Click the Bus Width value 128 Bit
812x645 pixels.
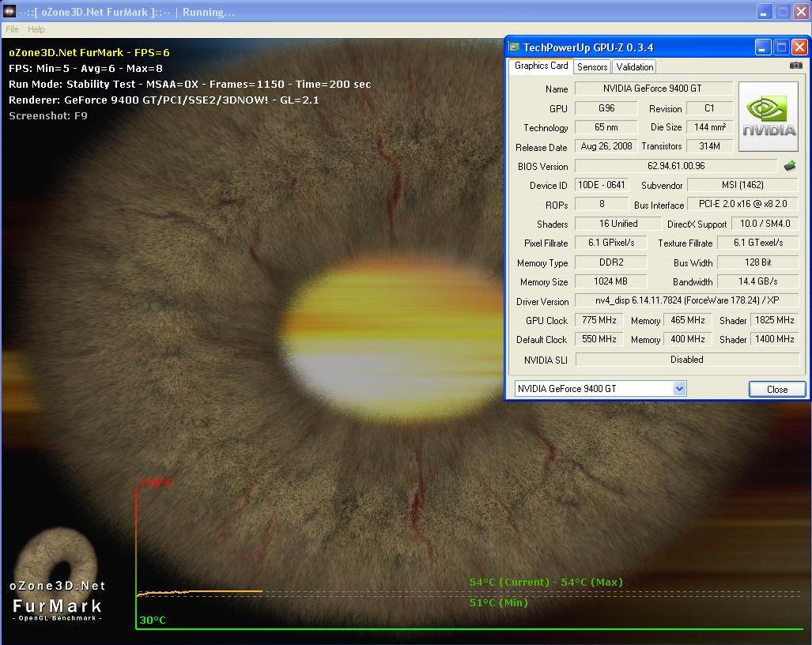757,262
